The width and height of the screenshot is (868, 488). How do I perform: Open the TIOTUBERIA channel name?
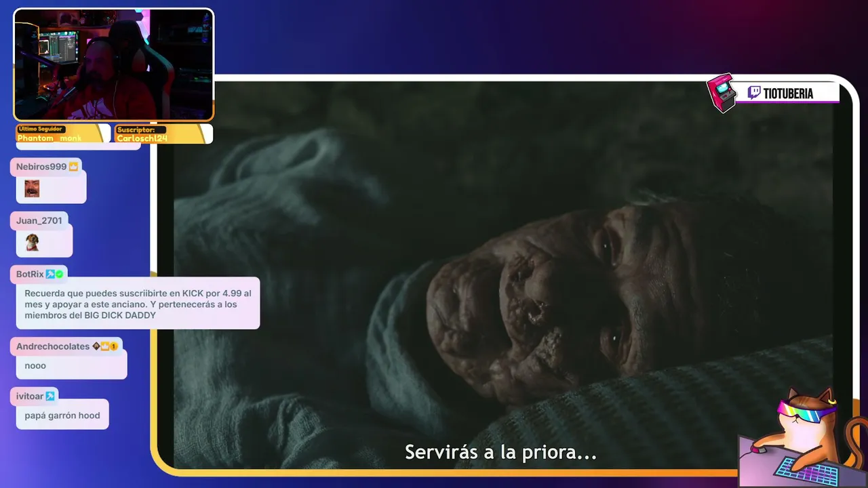[x=788, y=94]
